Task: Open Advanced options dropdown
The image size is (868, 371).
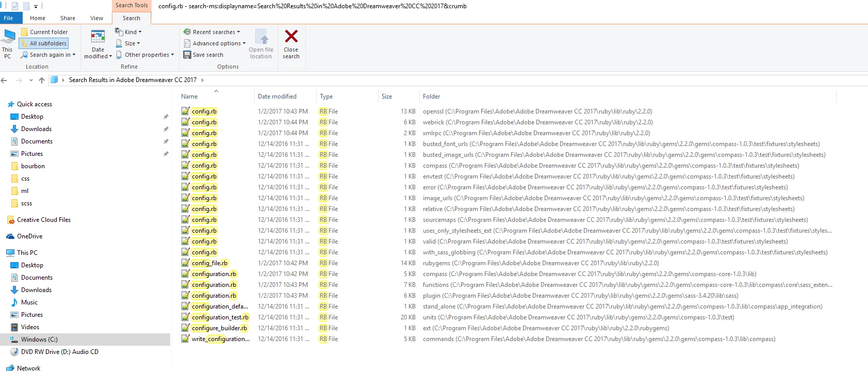Action: point(215,43)
